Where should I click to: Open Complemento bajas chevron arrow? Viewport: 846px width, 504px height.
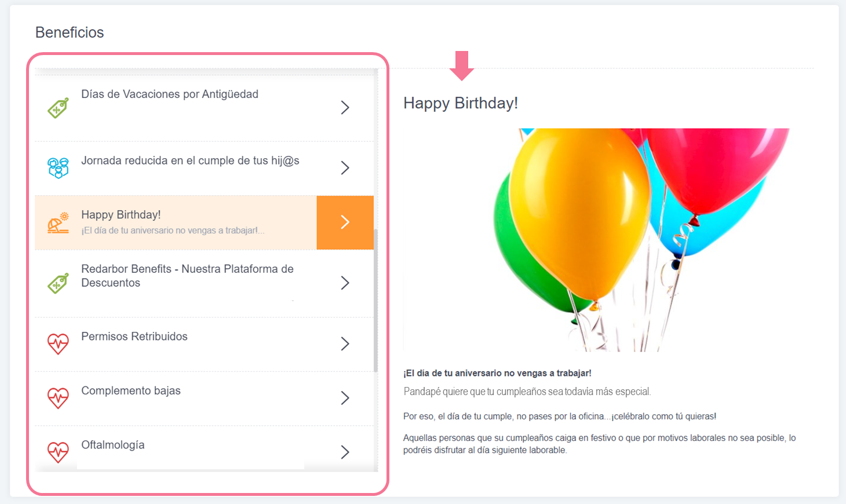coord(345,398)
